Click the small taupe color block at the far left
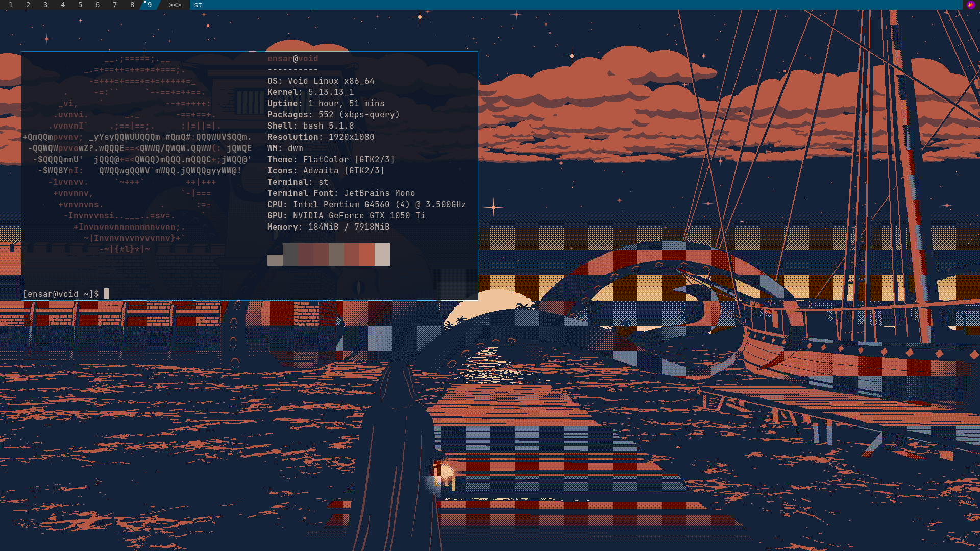Screen dimensions: 980x551 pyautogui.click(x=275, y=260)
